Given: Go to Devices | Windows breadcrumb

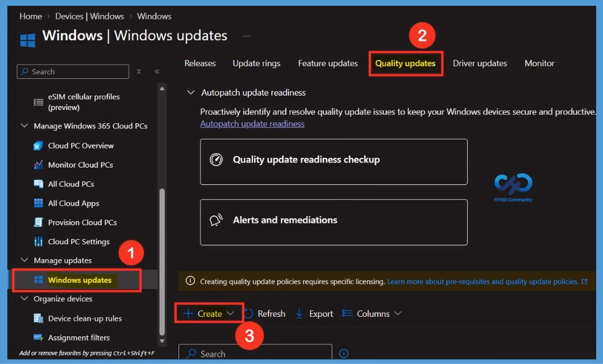Looking at the screenshot, I should click(90, 16).
